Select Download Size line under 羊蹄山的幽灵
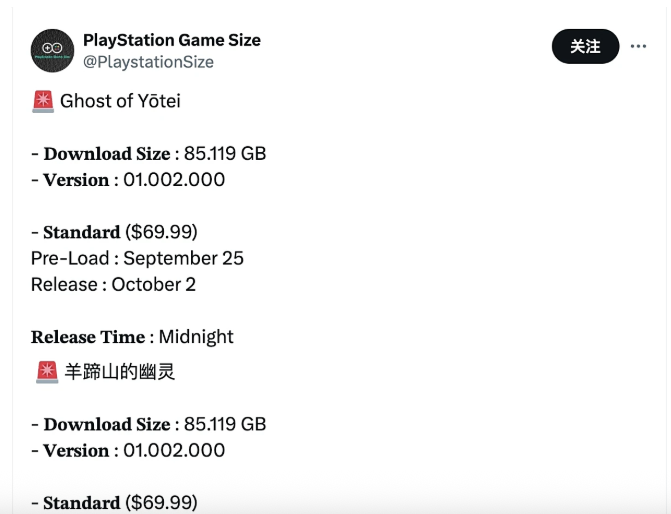 [148, 424]
